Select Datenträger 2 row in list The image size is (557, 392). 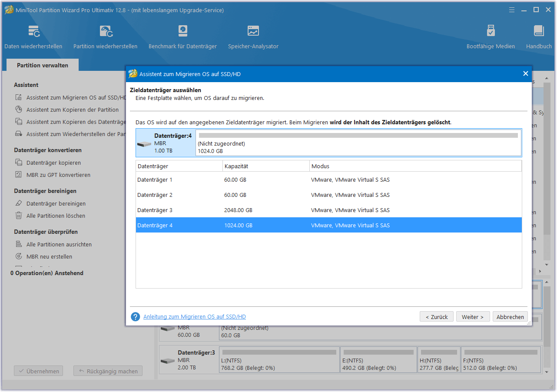coord(329,195)
